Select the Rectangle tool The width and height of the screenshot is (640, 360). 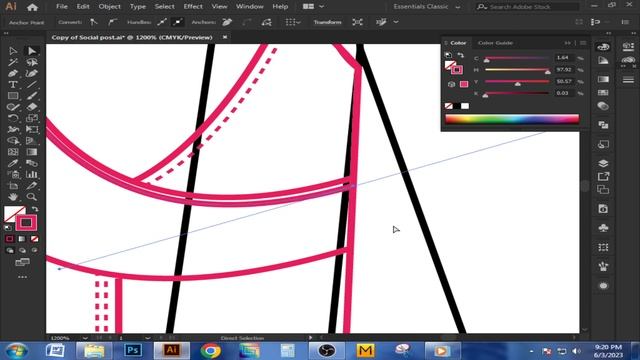[13, 96]
